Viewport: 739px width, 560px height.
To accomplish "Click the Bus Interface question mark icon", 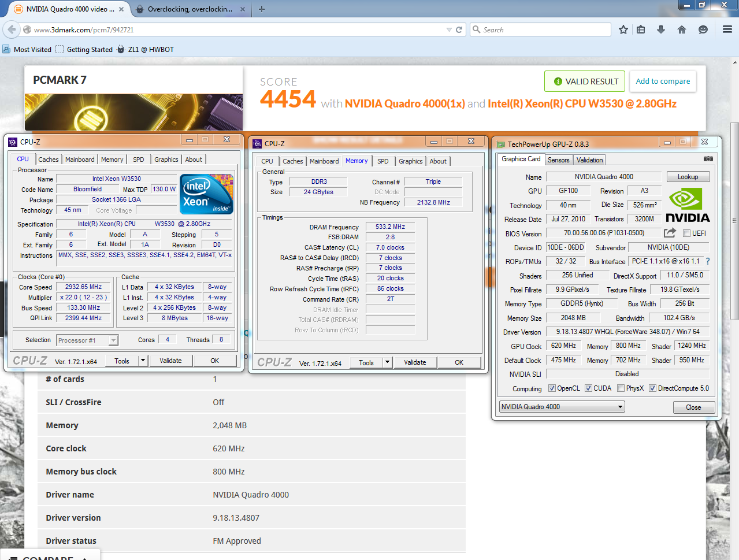I will (708, 261).
